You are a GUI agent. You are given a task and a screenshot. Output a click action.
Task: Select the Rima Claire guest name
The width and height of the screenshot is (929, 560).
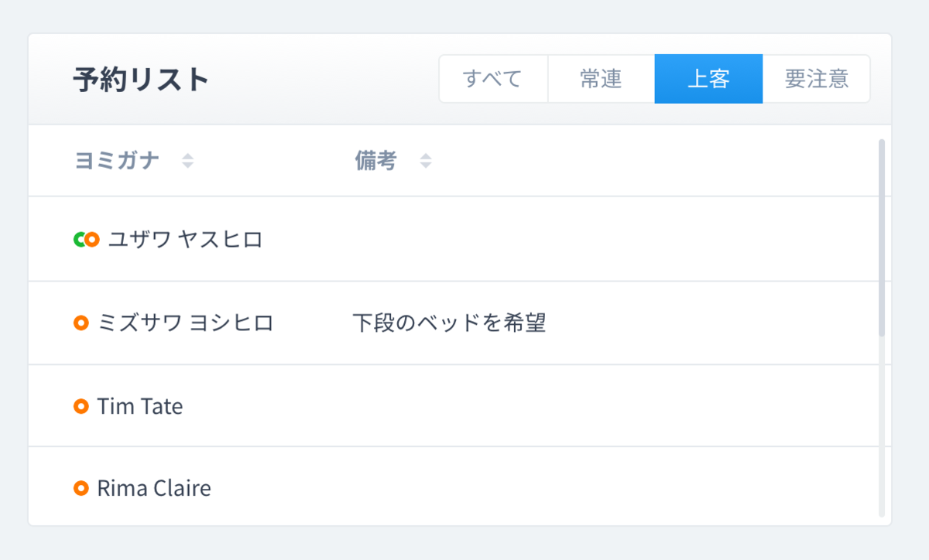click(154, 488)
